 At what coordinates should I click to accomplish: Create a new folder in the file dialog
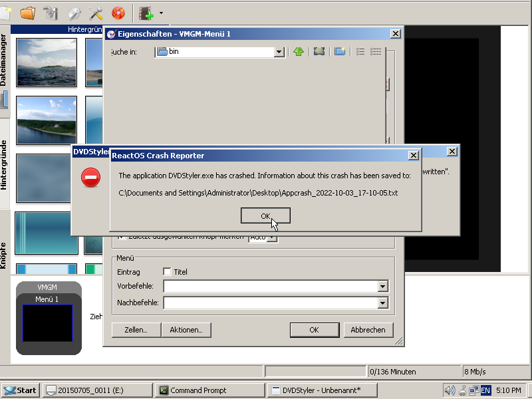[340, 52]
